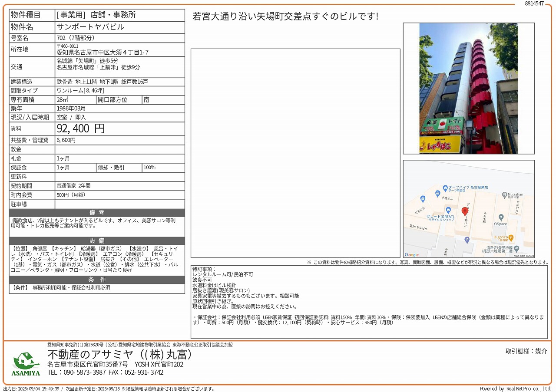Click the OSpace location marker
Viewport: 556px width, 392px height.
(501, 217)
